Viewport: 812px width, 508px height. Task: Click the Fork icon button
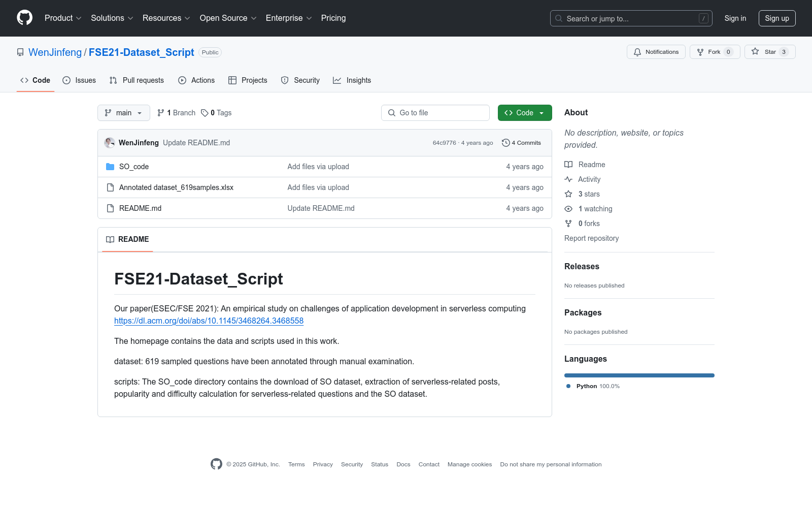[x=700, y=52]
